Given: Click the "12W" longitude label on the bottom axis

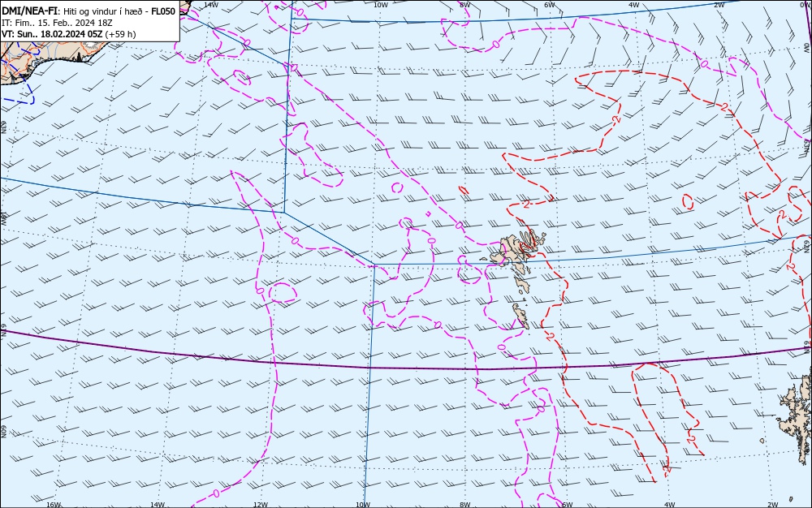Looking at the screenshot, I should click(x=261, y=505).
